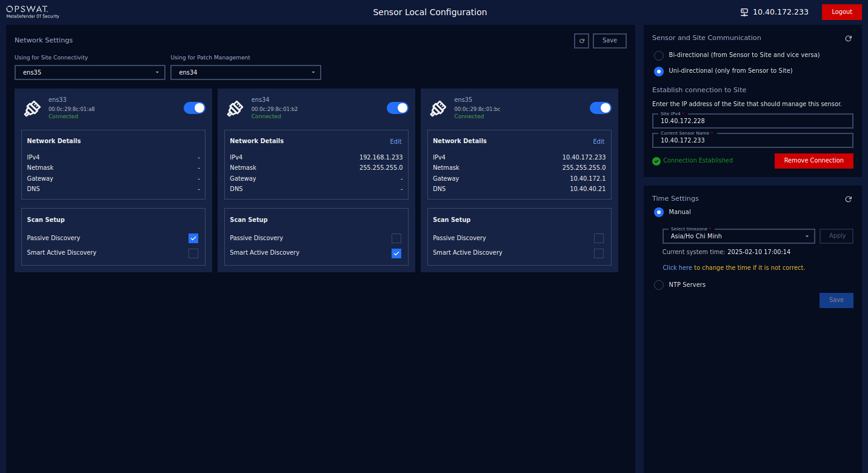Disable the ens34 interface toggle
This screenshot has width=868, height=473.
click(x=398, y=108)
